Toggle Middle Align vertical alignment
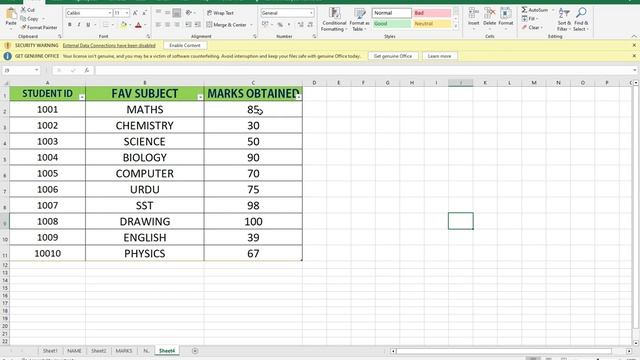This screenshot has width=640, height=360. pos(167,13)
